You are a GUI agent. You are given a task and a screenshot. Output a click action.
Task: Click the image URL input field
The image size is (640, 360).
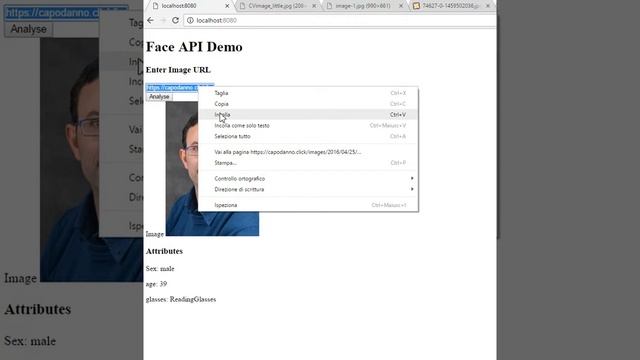coord(180,88)
